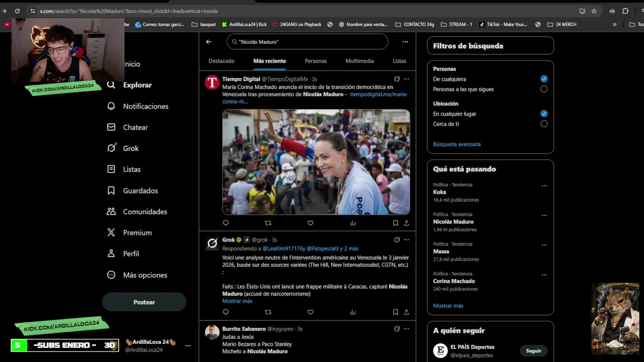Click the browser address bar

pyautogui.click(x=302, y=11)
